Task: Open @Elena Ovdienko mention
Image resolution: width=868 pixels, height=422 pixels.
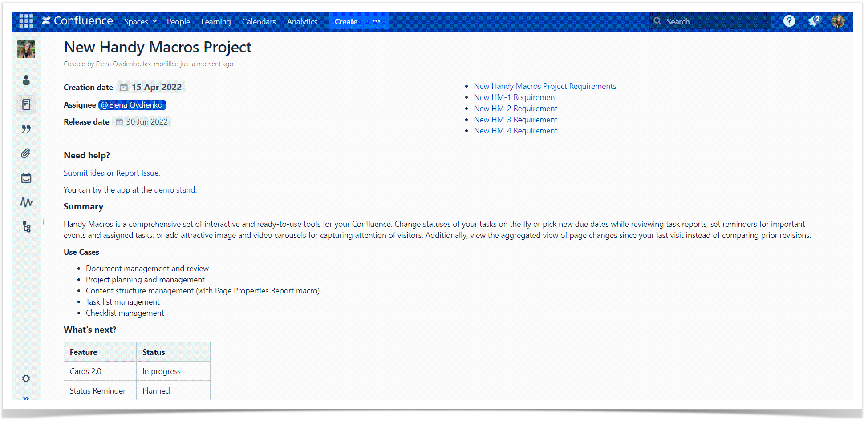Action: (132, 105)
